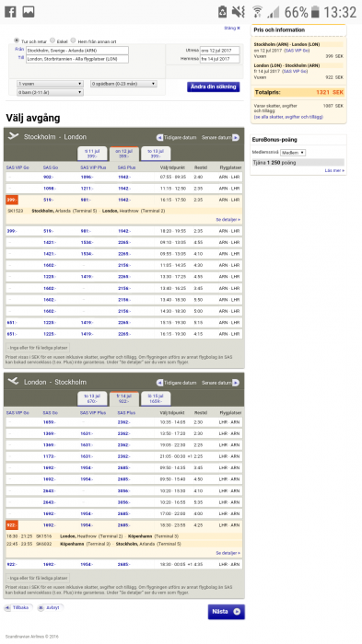Screen dimensions: 362x644
Task: Open the 0 spädbarn dropdown
Action: point(123,84)
